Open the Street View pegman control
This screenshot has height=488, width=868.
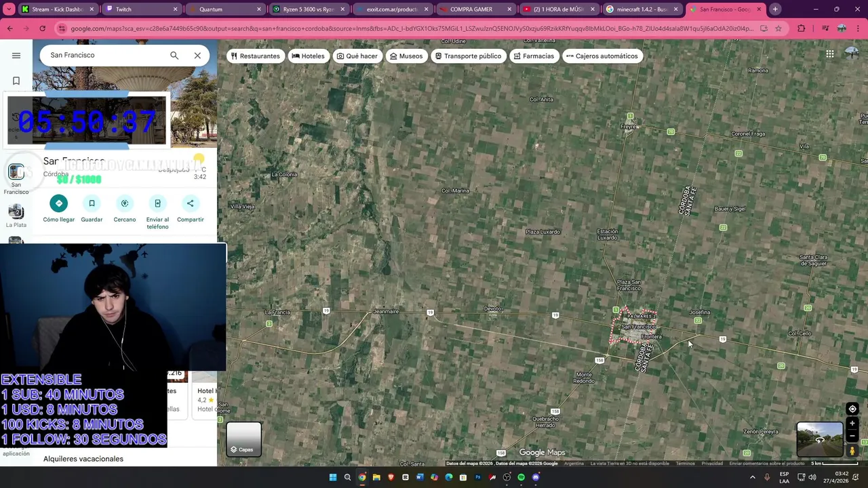point(852,451)
